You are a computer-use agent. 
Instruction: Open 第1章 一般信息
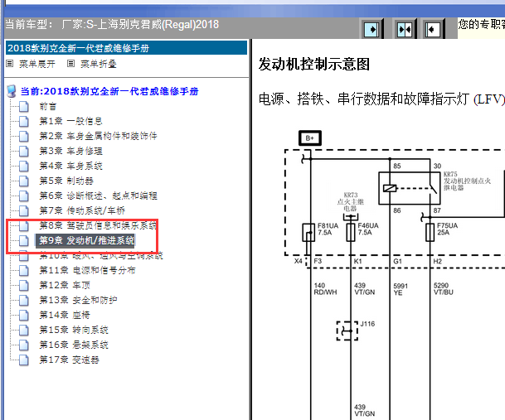(x=70, y=121)
